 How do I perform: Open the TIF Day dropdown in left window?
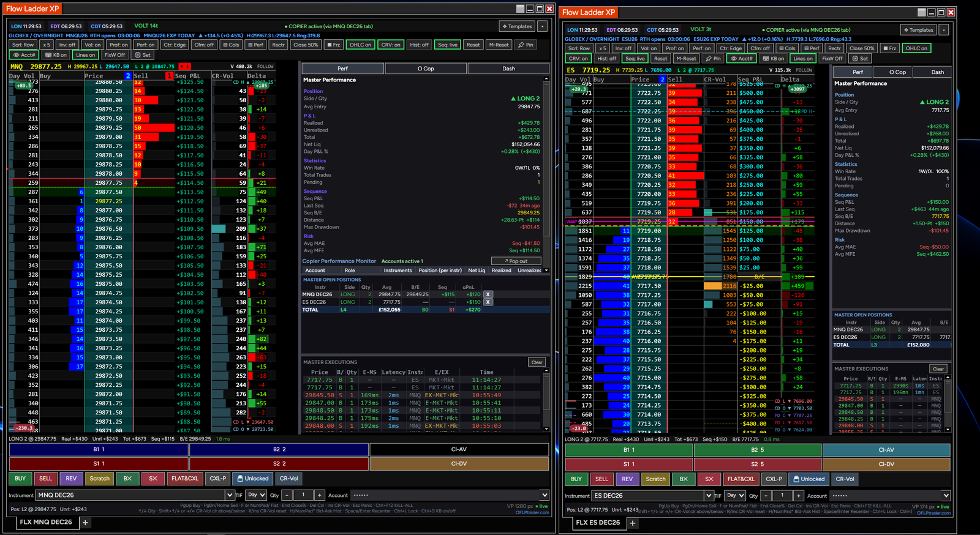coord(256,495)
